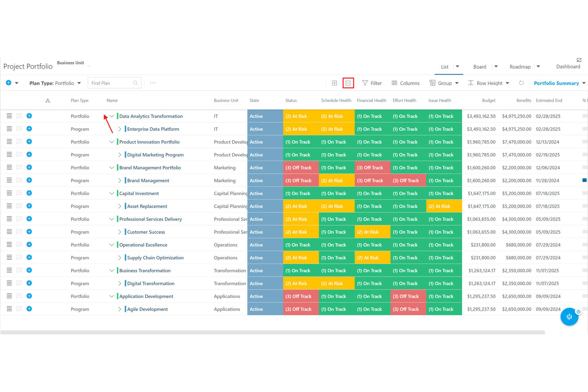
Task: Click blue plus icon on Product Innovation Portfolio row
Action: [x=29, y=142]
